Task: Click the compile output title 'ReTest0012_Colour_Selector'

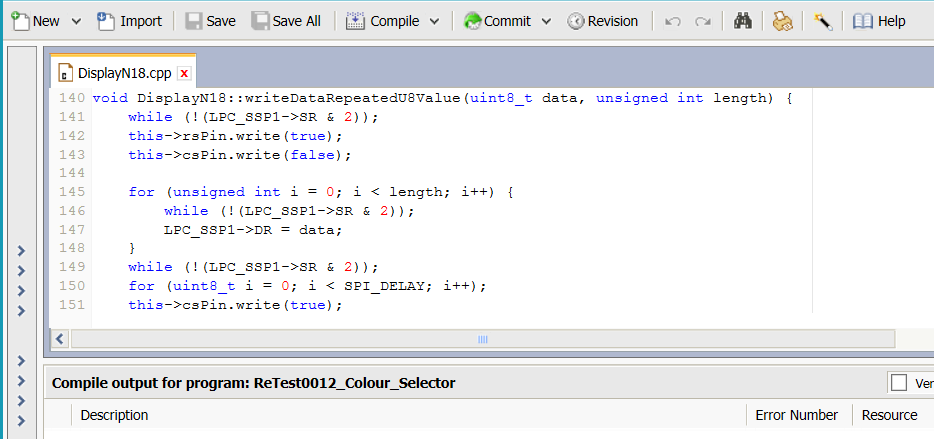Action: pos(354,383)
